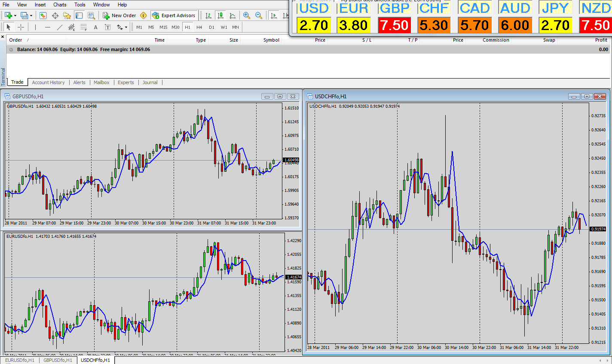612x364 pixels.
Task: Select the M5 timeframe button
Action: [151, 27]
